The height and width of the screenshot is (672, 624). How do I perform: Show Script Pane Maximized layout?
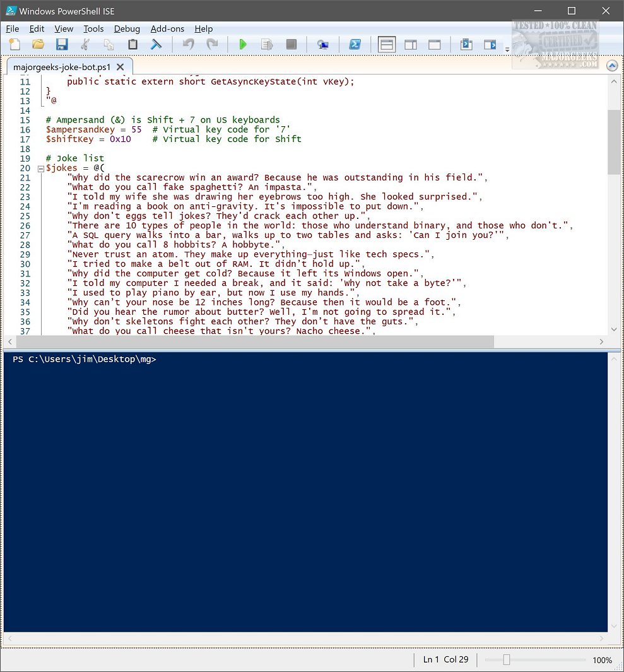click(x=435, y=44)
